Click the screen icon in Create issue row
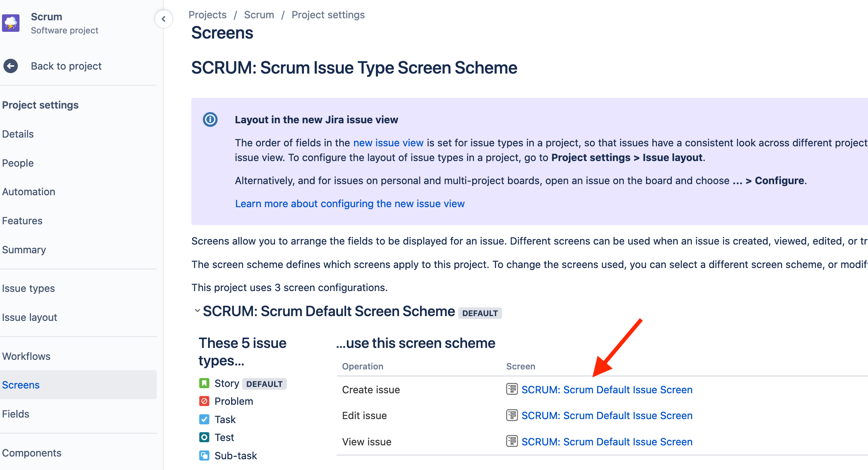Image resolution: width=868 pixels, height=470 pixels. pyautogui.click(x=512, y=389)
